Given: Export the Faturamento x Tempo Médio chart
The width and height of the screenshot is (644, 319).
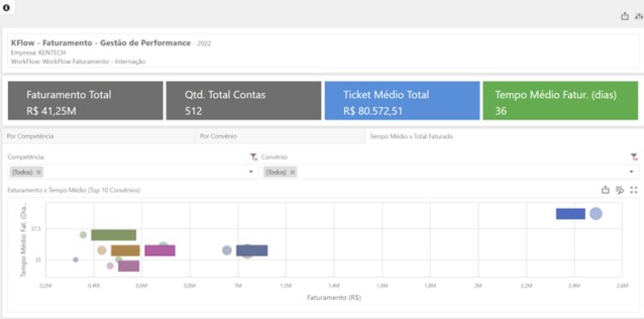Looking at the screenshot, I should (605, 190).
